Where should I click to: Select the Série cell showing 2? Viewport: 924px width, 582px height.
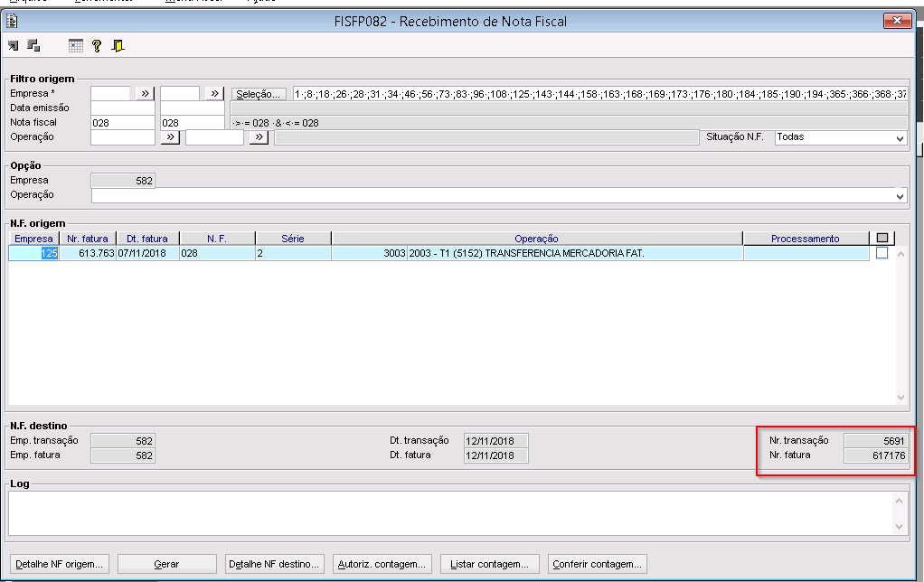[293, 253]
